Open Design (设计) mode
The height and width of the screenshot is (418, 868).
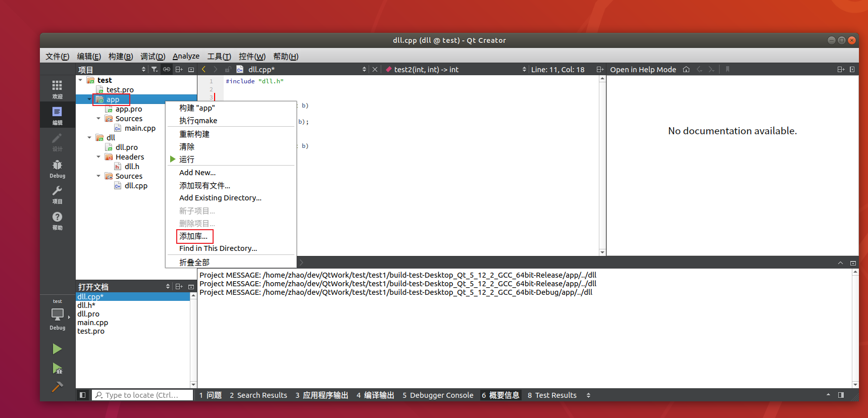[57, 141]
